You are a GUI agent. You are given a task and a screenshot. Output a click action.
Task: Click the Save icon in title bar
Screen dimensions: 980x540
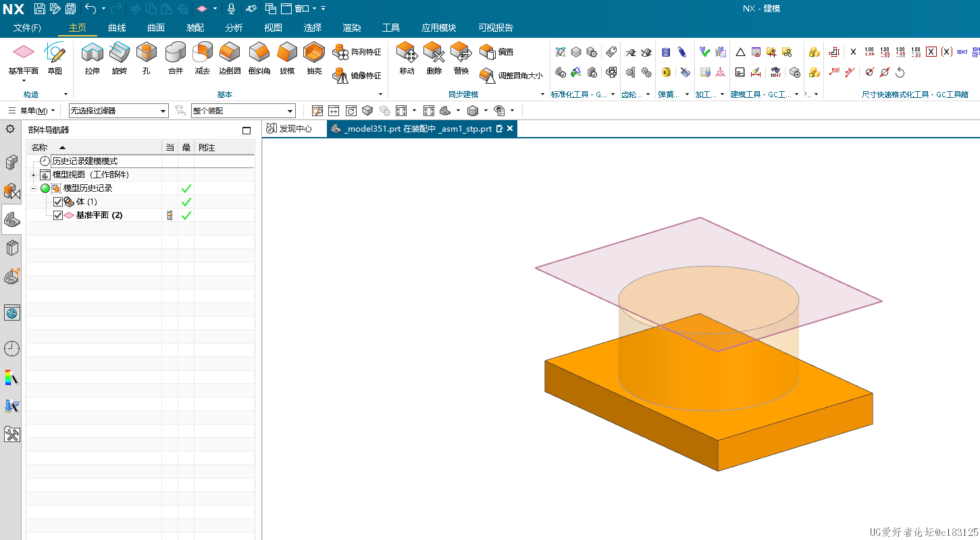click(x=40, y=9)
